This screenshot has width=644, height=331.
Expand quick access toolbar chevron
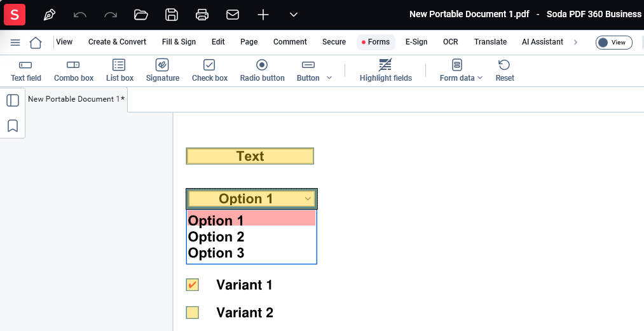pos(293,15)
